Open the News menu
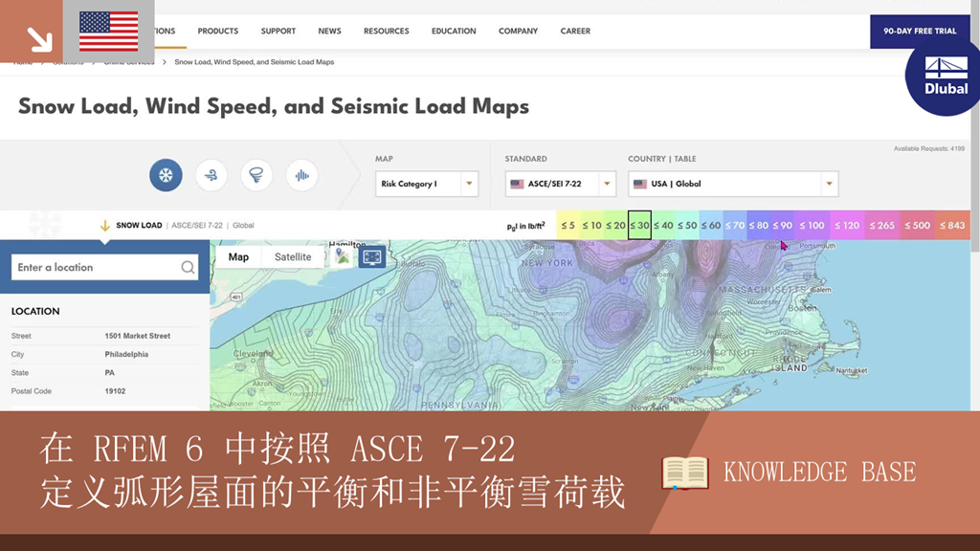980x551 pixels. [329, 31]
